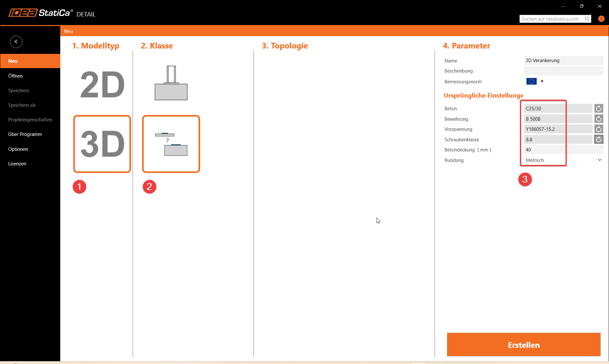Screen dimensions: 609x364
Task: Go to Lizenzen in sidebar
Action: (17, 163)
